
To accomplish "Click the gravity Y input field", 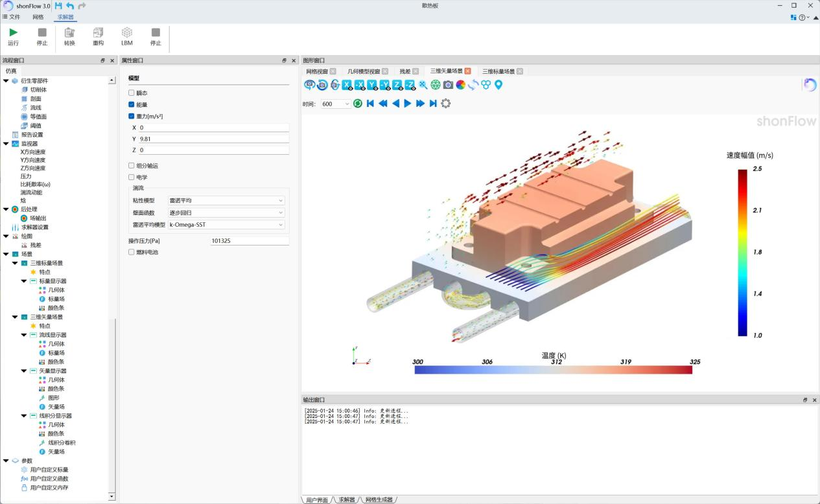I will click(213, 139).
